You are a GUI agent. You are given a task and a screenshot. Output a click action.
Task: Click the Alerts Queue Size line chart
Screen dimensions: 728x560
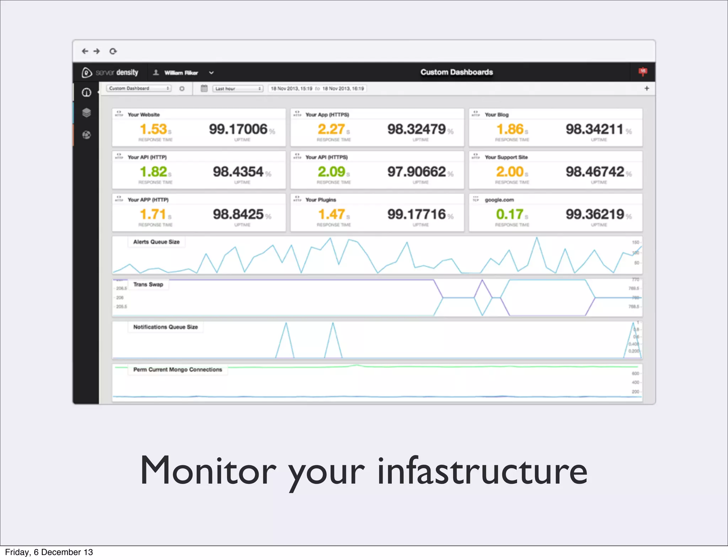[377, 255]
